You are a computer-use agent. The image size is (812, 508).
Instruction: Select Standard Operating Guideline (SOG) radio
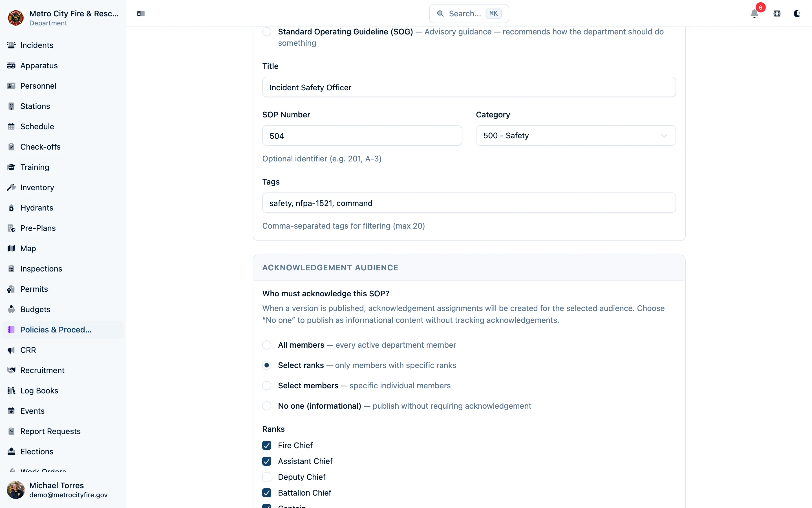(x=267, y=32)
